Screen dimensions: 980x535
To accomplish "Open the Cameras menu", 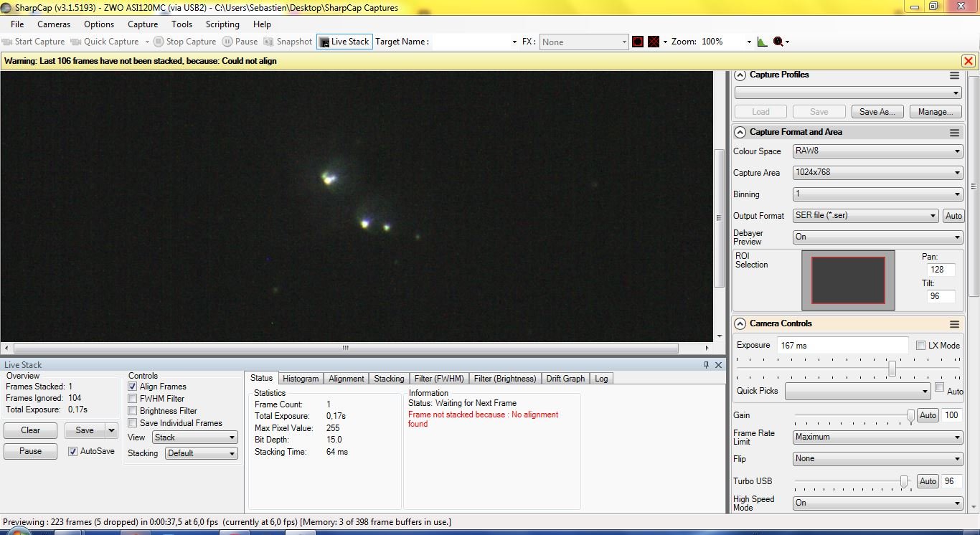I will click(54, 24).
